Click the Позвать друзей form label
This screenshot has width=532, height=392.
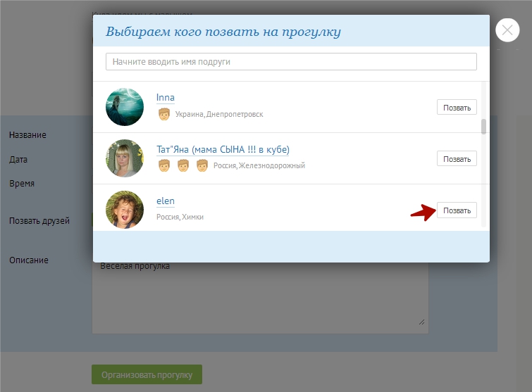coord(39,221)
